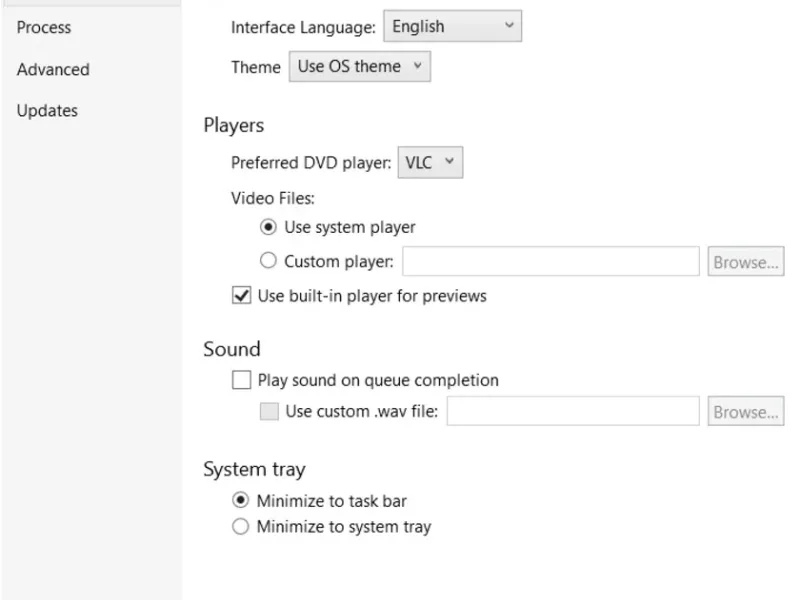The height and width of the screenshot is (600, 800).
Task: Click the Sound section heading
Action: (232, 349)
